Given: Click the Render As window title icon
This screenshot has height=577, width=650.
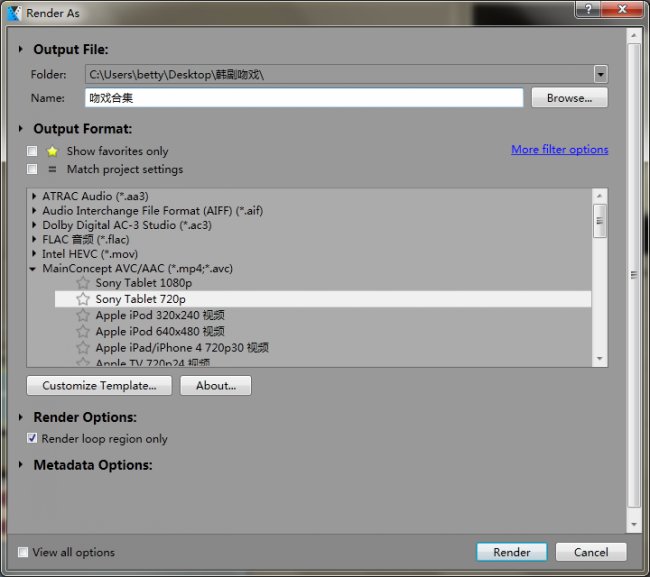Looking at the screenshot, I should click(14, 13).
